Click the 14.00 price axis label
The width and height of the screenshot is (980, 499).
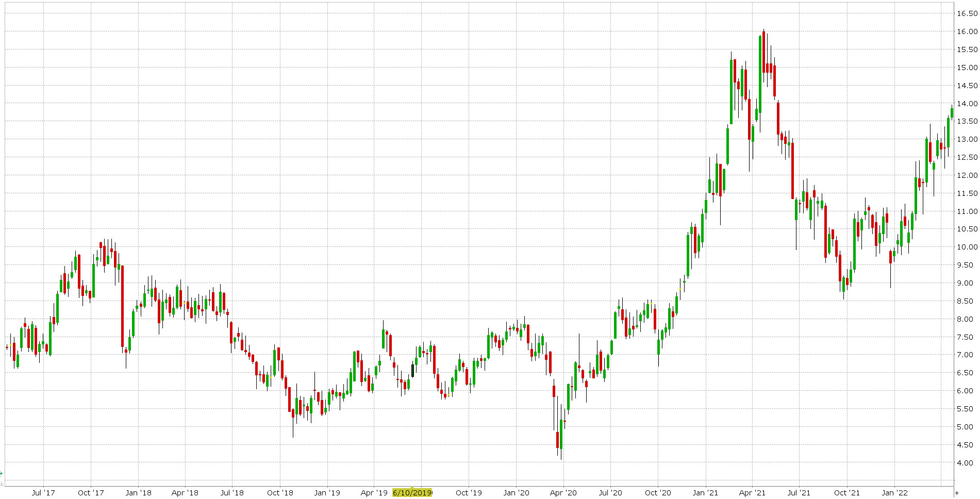coord(967,104)
